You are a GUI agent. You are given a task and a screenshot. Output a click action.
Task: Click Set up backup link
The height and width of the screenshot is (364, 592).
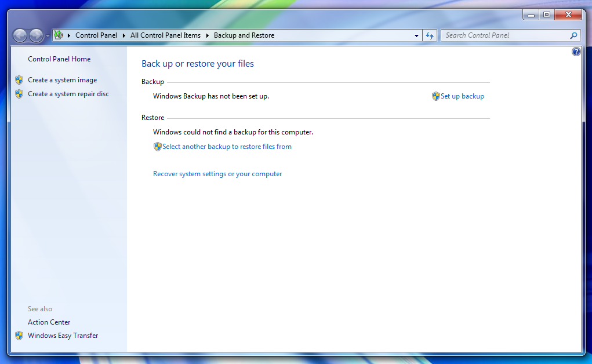click(x=462, y=96)
